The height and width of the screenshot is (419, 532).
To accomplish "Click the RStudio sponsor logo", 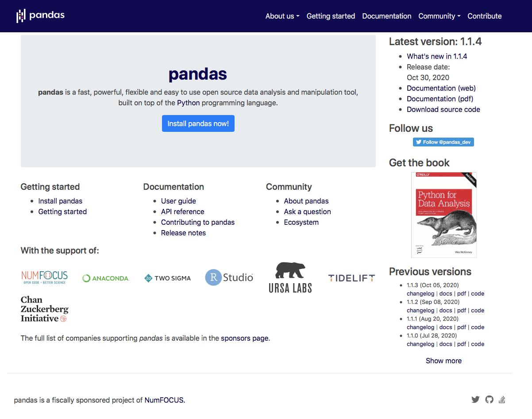I will (229, 277).
